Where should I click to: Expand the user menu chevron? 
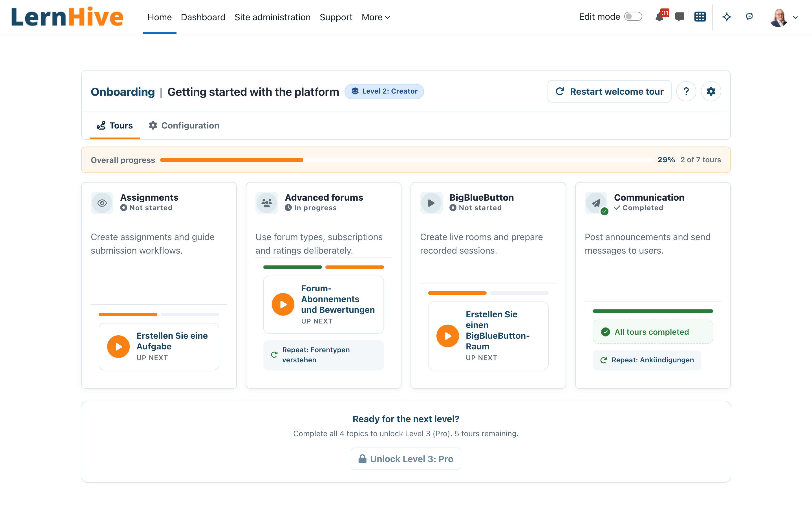tap(795, 17)
